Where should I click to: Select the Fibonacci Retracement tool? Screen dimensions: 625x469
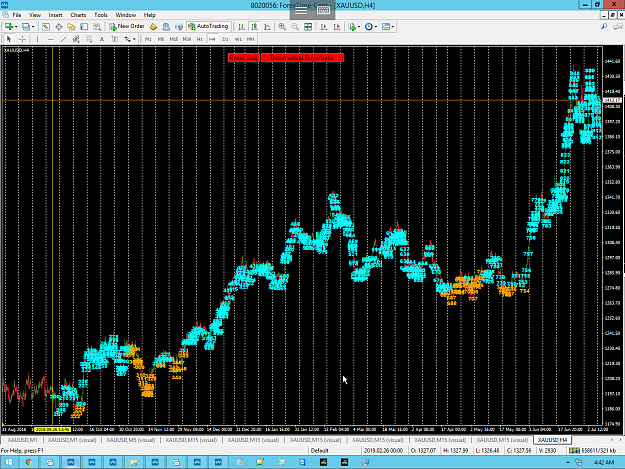pyautogui.click(x=89, y=39)
